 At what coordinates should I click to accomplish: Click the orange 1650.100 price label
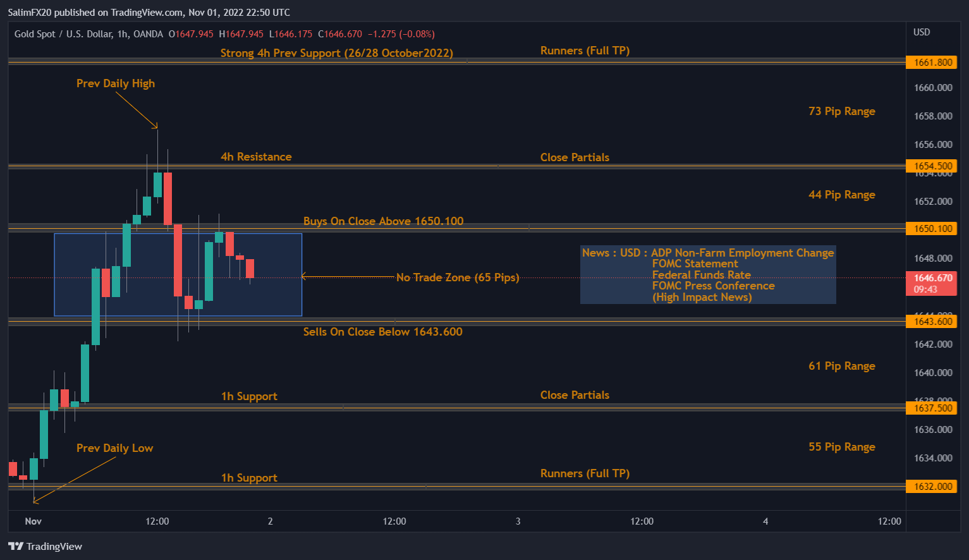tap(932, 228)
